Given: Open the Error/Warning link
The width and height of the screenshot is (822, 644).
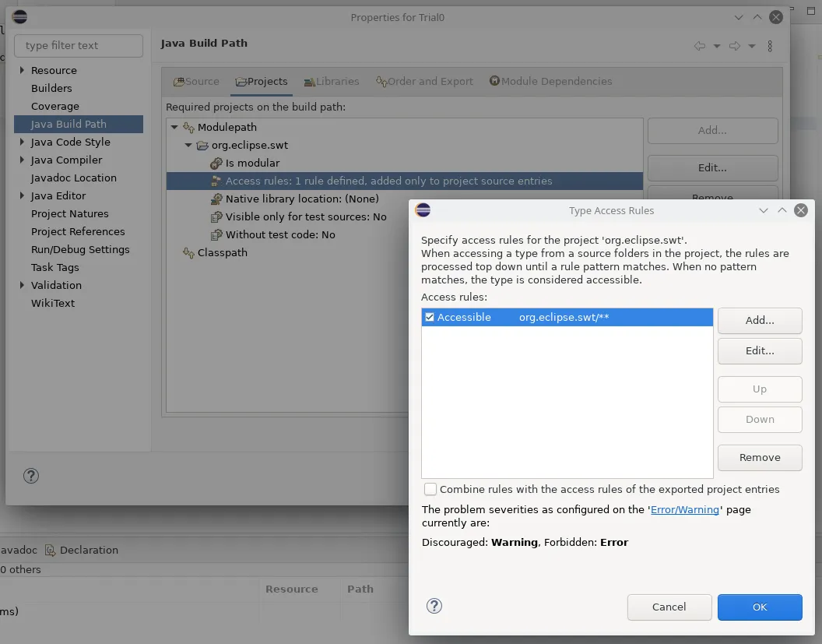Looking at the screenshot, I should point(685,510).
